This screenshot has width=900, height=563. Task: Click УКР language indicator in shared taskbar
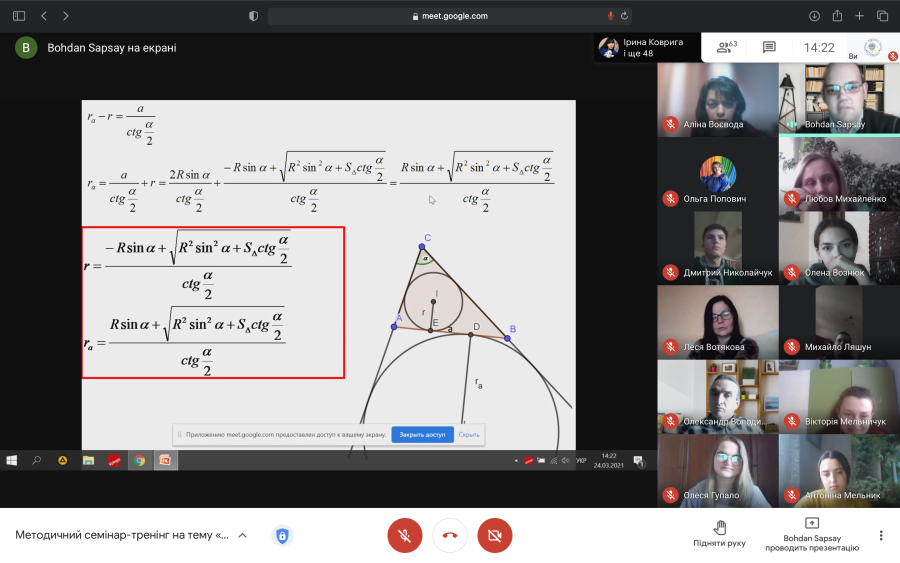pos(581,460)
